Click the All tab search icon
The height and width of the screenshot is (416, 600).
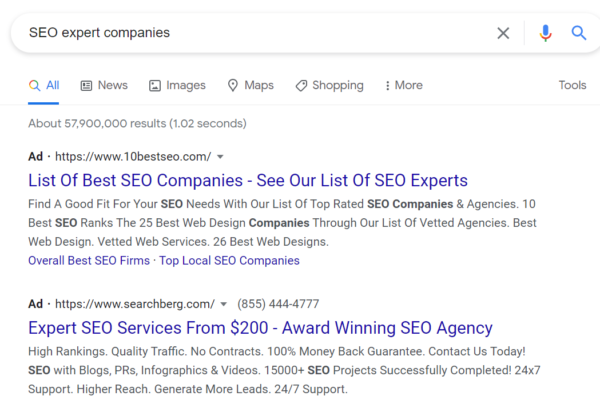point(35,86)
